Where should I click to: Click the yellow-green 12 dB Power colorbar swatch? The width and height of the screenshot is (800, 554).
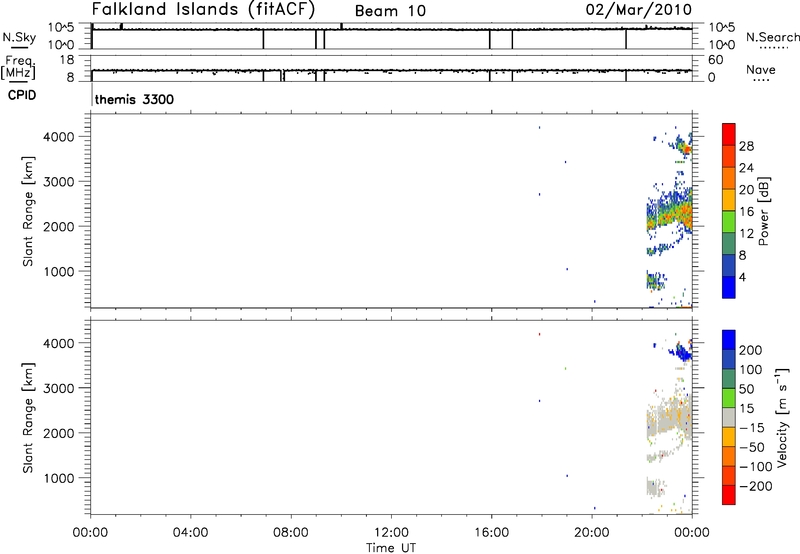point(729,221)
